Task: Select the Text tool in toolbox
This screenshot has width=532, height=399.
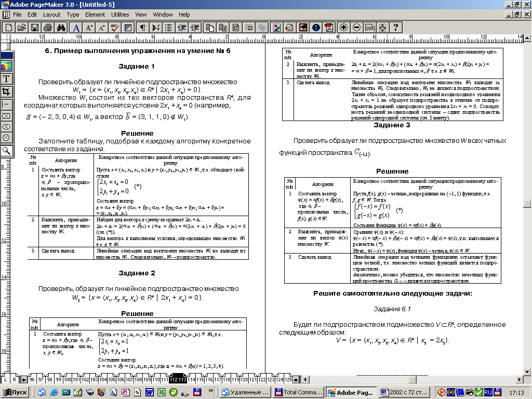Action: 6,79
